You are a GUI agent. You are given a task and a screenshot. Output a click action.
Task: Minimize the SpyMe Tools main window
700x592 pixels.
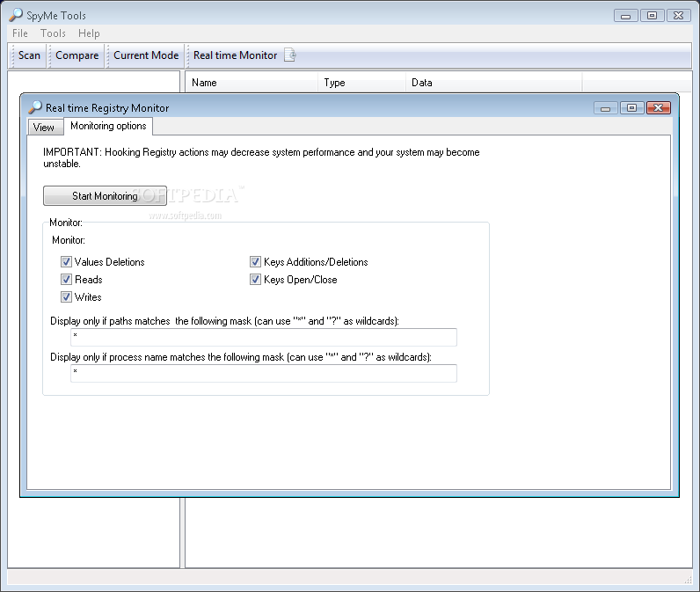point(625,16)
